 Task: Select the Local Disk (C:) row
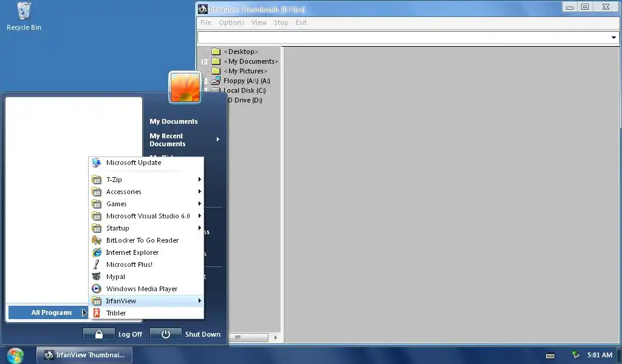pos(245,90)
